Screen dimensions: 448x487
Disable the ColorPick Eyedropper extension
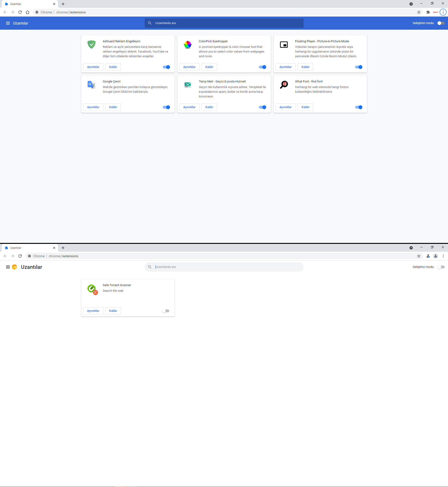click(x=263, y=67)
